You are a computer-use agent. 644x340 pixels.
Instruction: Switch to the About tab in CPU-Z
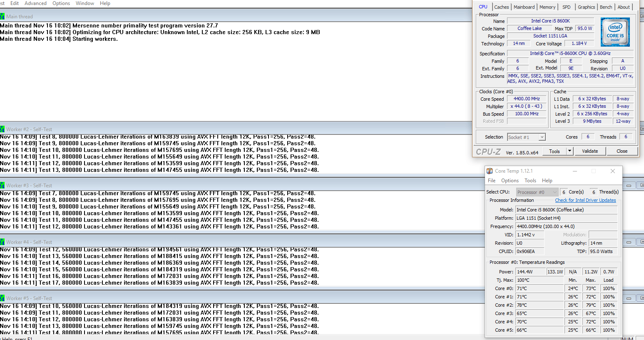[624, 7]
